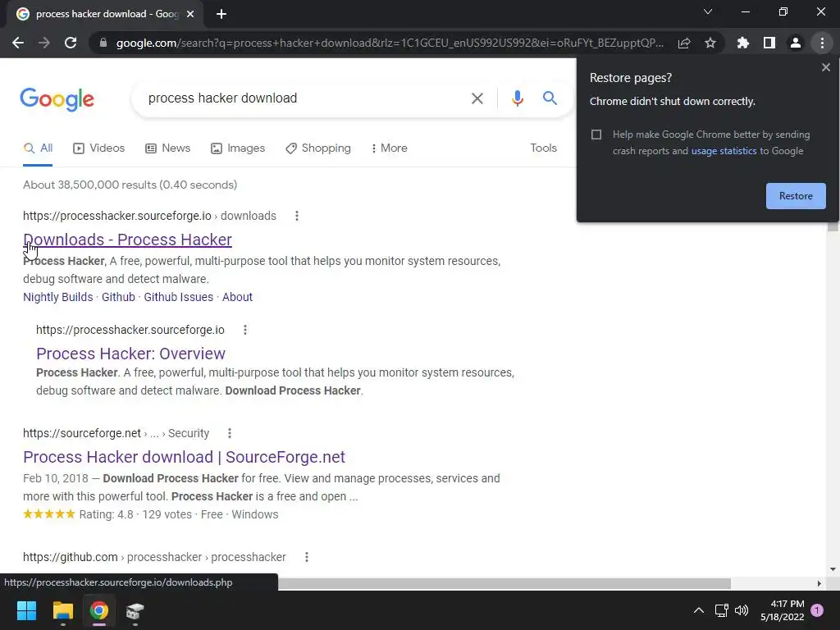Open Process Hacker download SourceForge.net result
This screenshot has width=840, height=630.
tap(184, 457)
